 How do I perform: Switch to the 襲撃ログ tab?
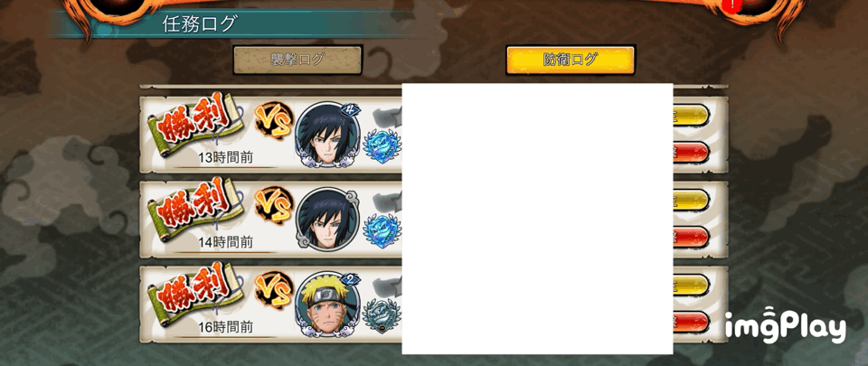coord(297,61)
